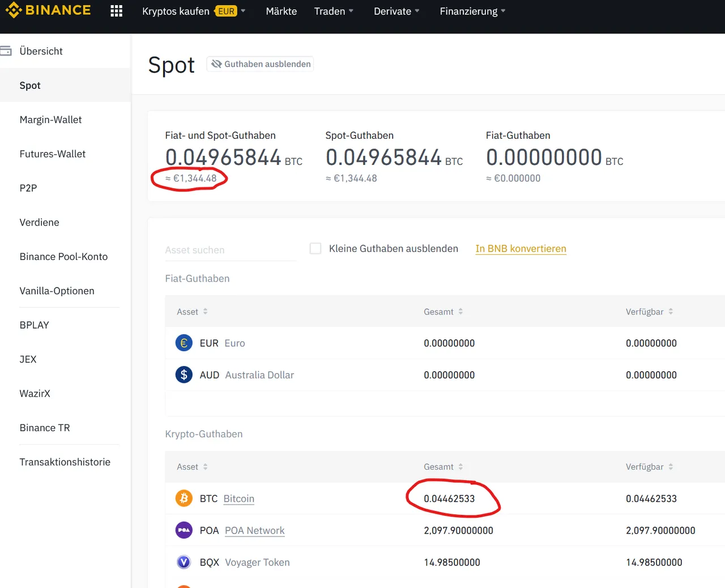Click the AUD dollar coin icon

point(184,374)
